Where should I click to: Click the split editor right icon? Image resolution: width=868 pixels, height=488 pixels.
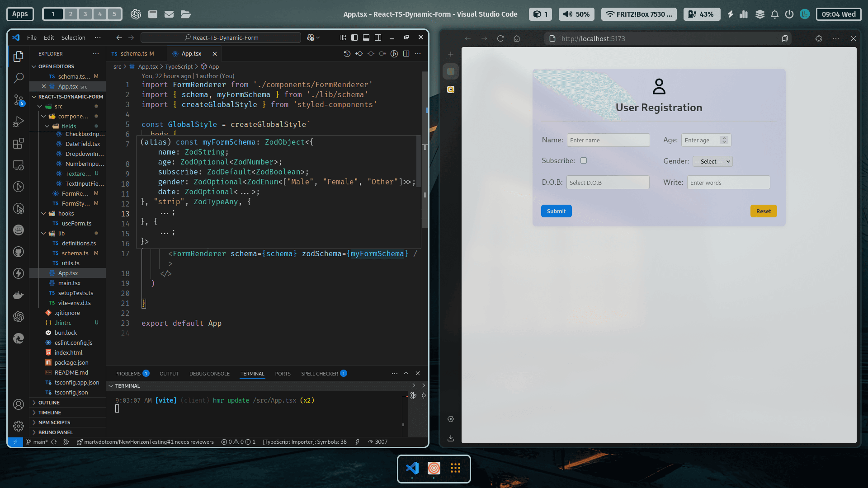[x=406, y=54]
